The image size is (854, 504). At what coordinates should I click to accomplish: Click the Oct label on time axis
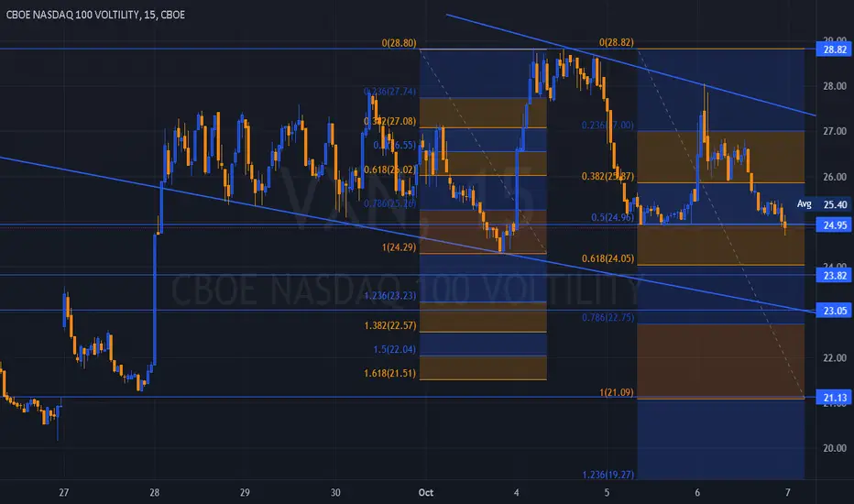point(425,493)
